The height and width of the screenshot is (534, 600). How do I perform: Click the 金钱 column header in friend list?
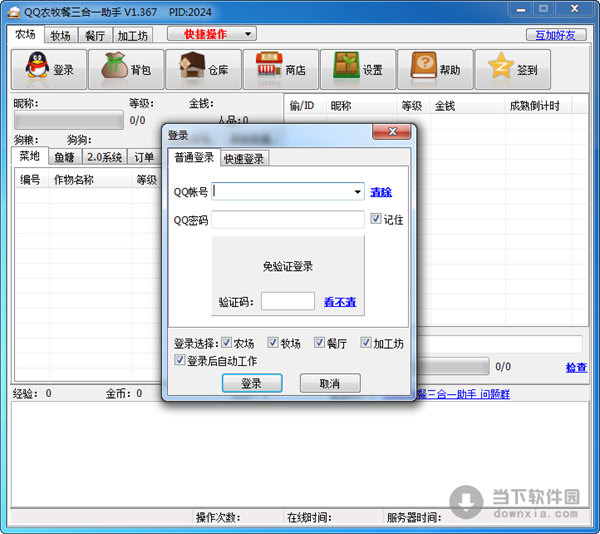(x=467, y=106)
